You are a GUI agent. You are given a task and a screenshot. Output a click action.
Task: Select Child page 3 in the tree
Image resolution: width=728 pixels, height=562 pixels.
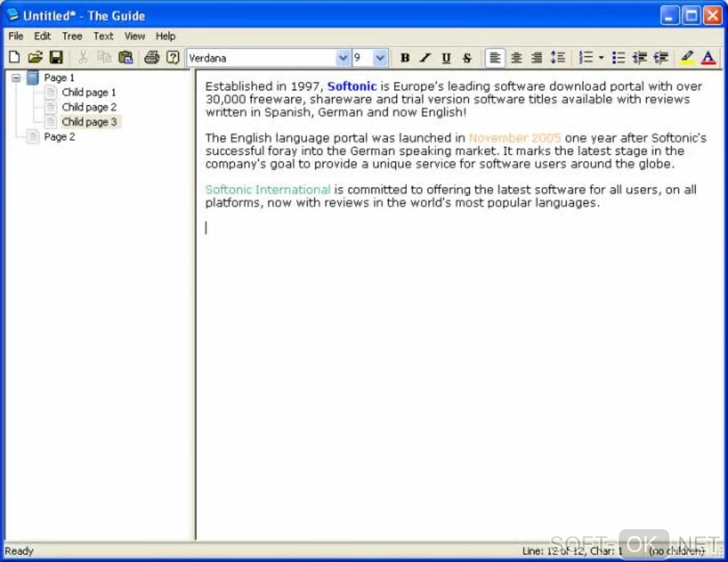click(90, 122)
